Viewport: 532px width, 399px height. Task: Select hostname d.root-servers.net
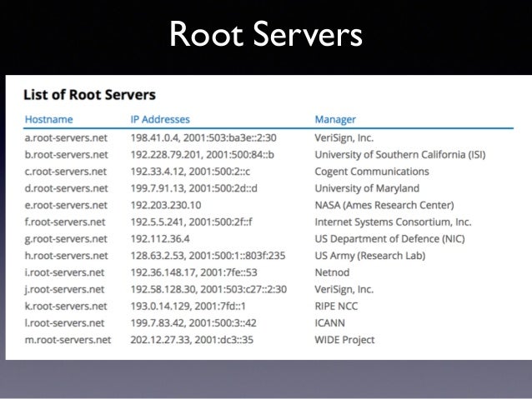click(x=66, y=188)
